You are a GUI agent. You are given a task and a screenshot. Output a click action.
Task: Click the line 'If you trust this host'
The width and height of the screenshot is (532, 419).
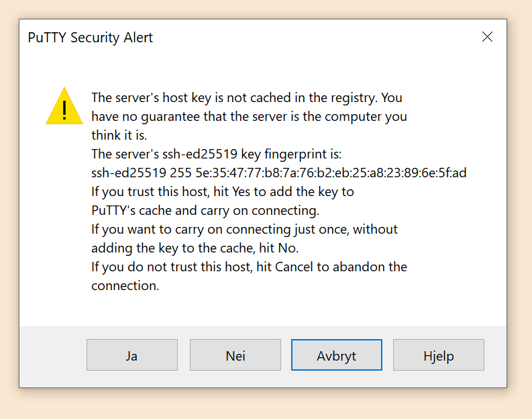[221, 191]
